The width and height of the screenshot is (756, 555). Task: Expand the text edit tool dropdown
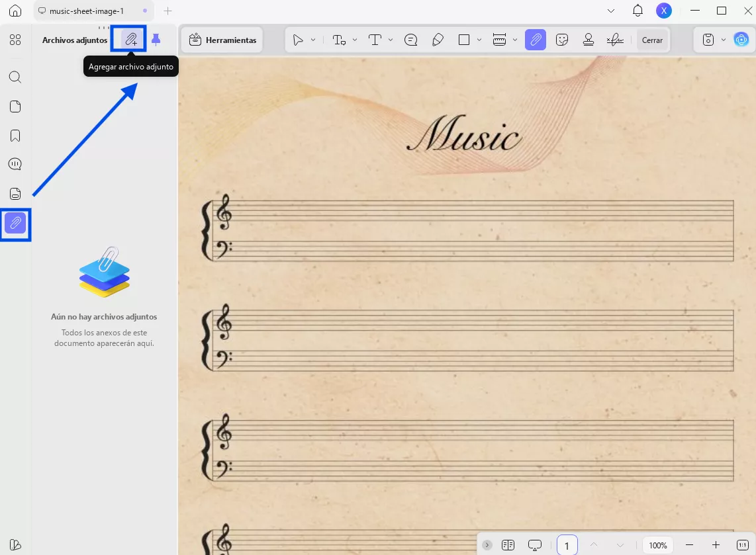(355, 40)
